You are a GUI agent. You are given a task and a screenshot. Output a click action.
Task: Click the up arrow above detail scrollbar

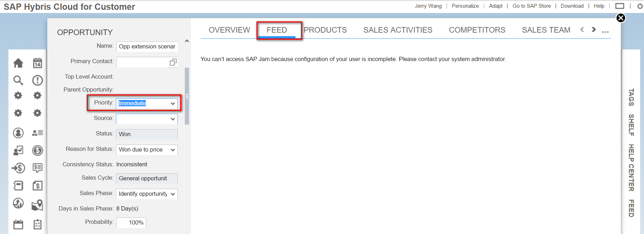(x=187, y=41)
